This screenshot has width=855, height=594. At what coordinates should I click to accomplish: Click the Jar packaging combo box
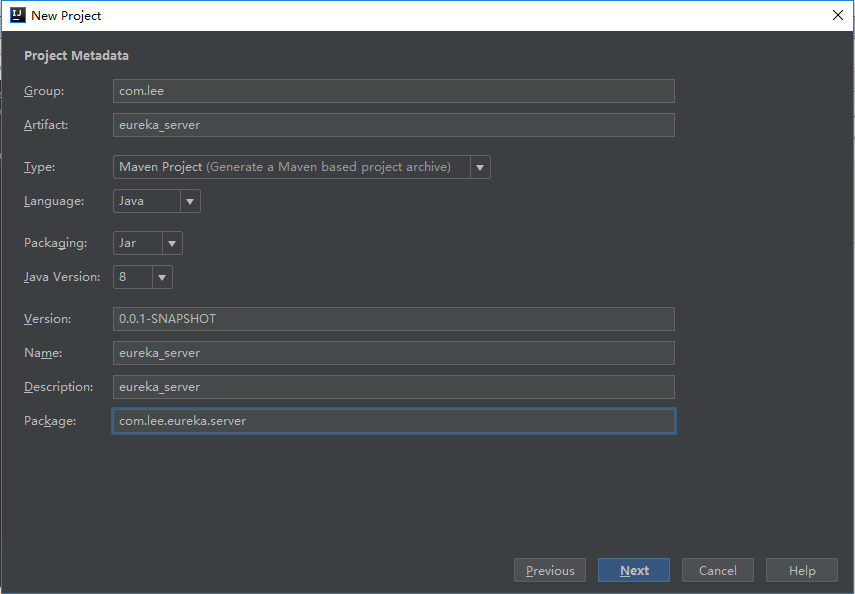[147, 243]
